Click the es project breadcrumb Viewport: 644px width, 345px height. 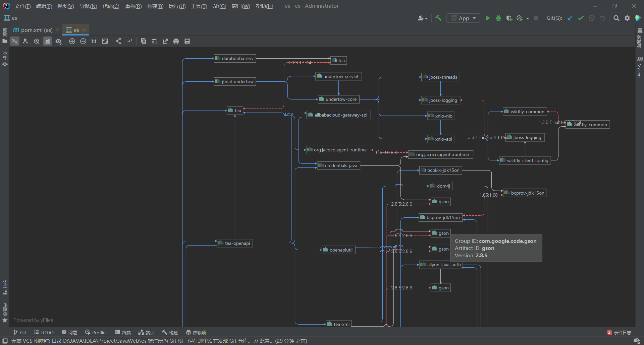pyautogui.click(x=10, y=18)
